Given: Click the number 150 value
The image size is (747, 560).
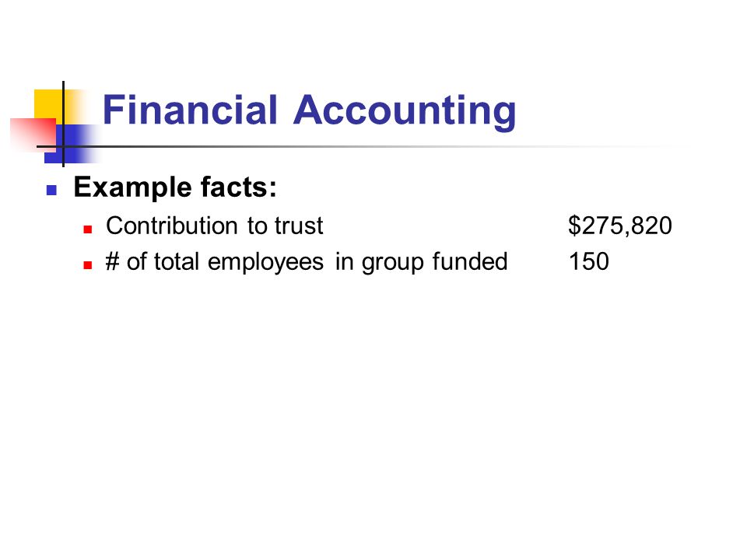Looking at the screenshot, I should pyautogui.click(x=589, y=261).
